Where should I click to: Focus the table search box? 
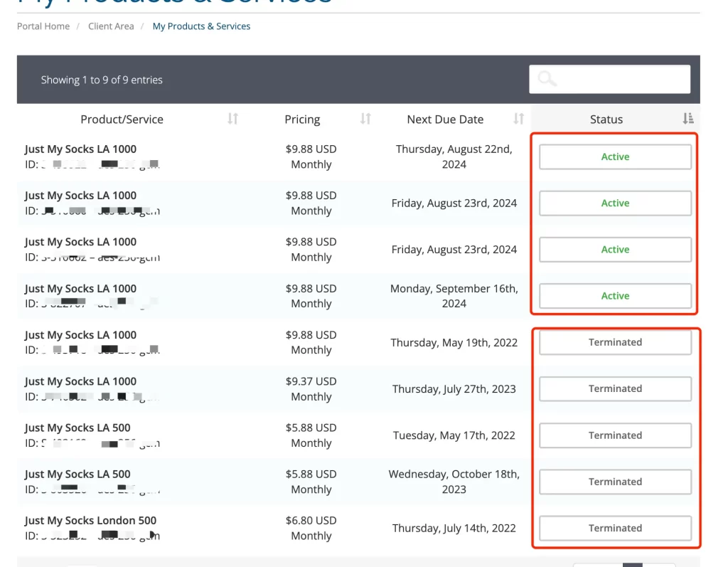609,79
